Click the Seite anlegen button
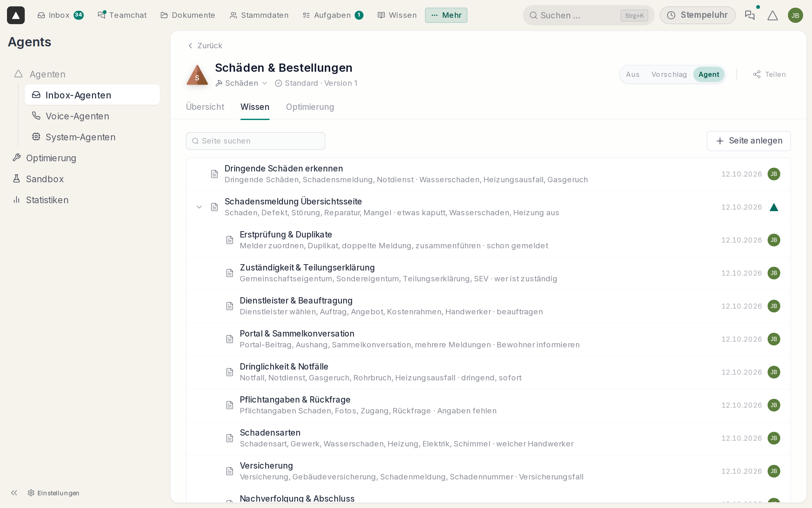The height and width of the screenshot is (508, 812). coord(749,141)
